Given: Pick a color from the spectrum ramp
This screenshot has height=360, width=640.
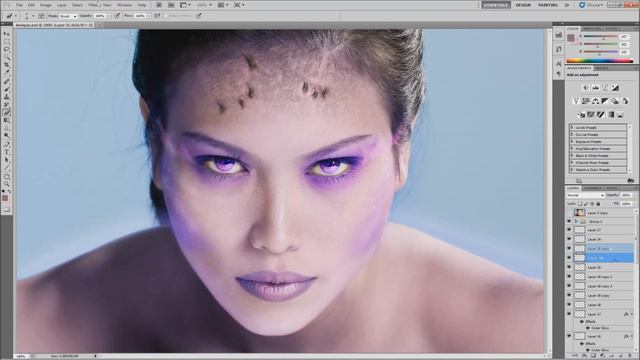Looking at the screenshot, I should (599, 61).
